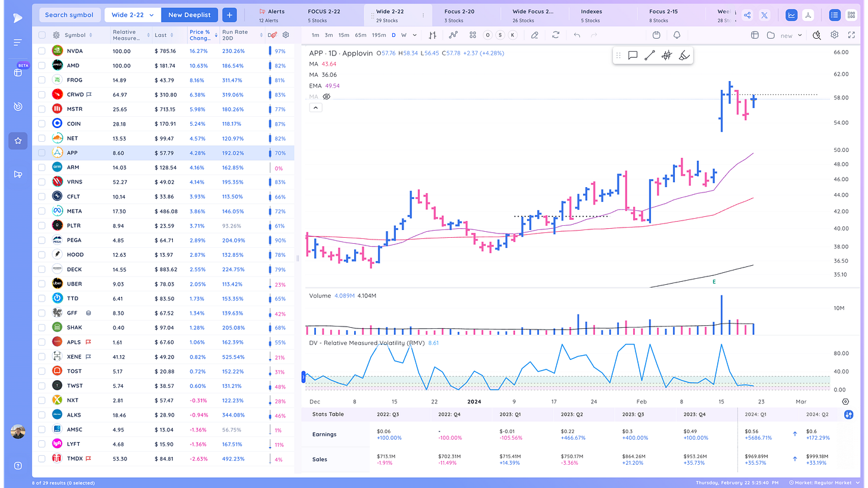
Task: Select the W weekly timeframe
Action: (x=404, y=35)
